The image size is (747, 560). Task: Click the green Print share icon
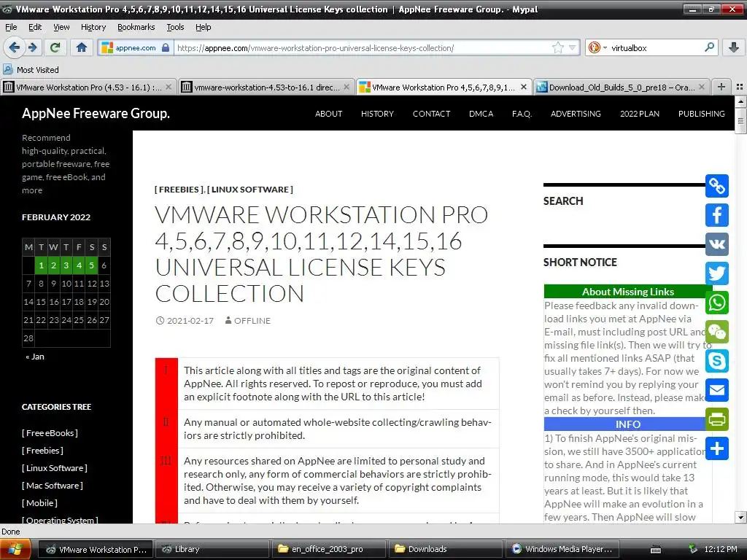717,419
